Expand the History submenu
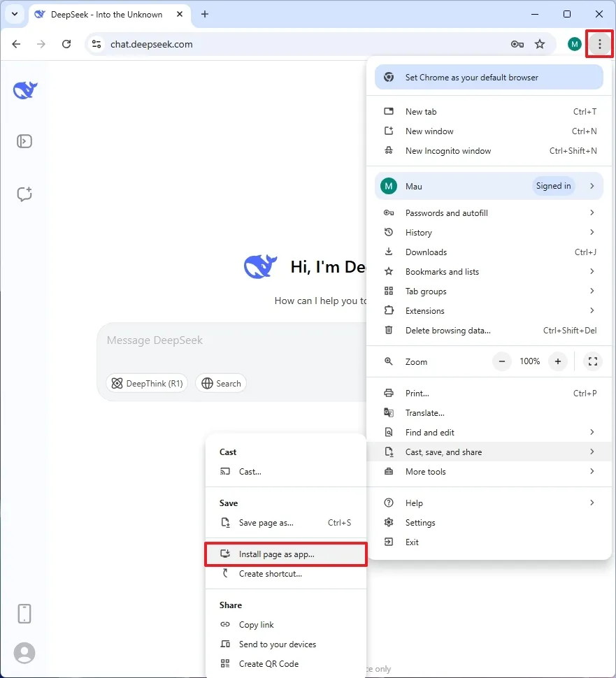The height and width of the screenshot is (678, 616). [418, 232]
